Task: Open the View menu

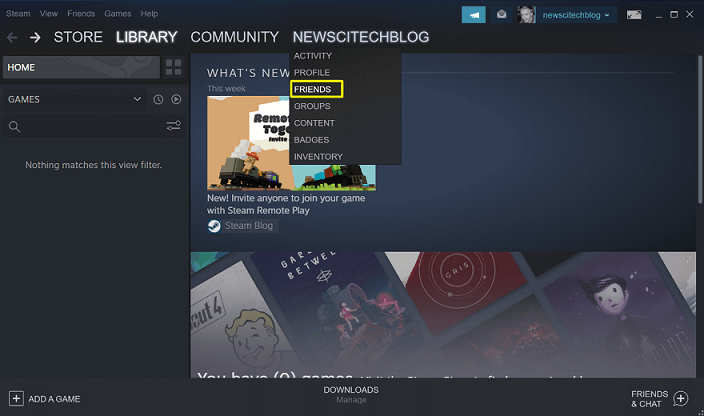Action: coord(48,13)
